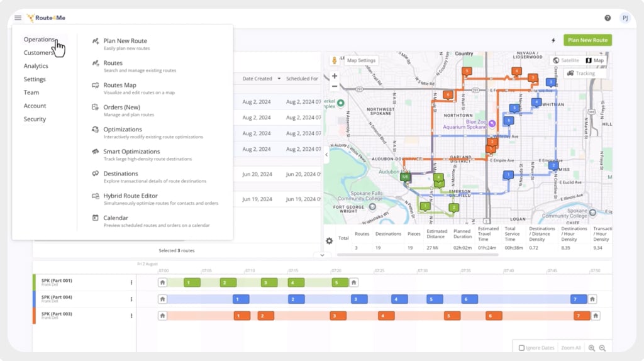Select Account in the side menu
644x361 pixels.
[x=35, y=106]
